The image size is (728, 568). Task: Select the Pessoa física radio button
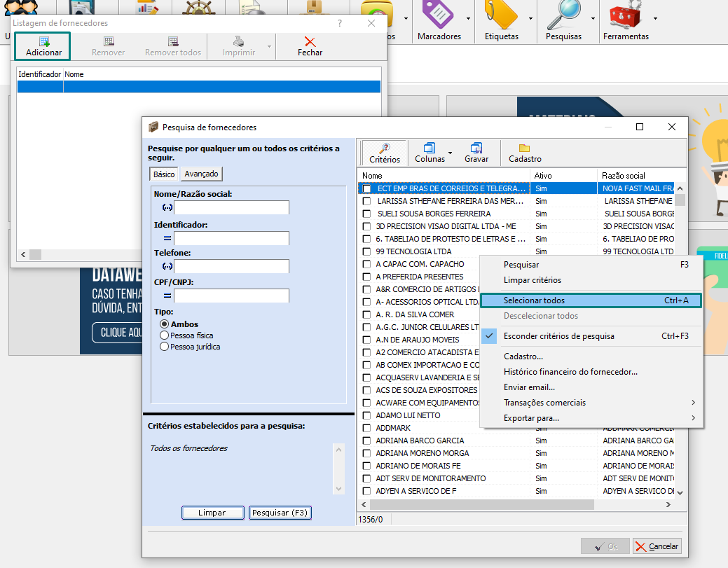(x=165, y=335)
